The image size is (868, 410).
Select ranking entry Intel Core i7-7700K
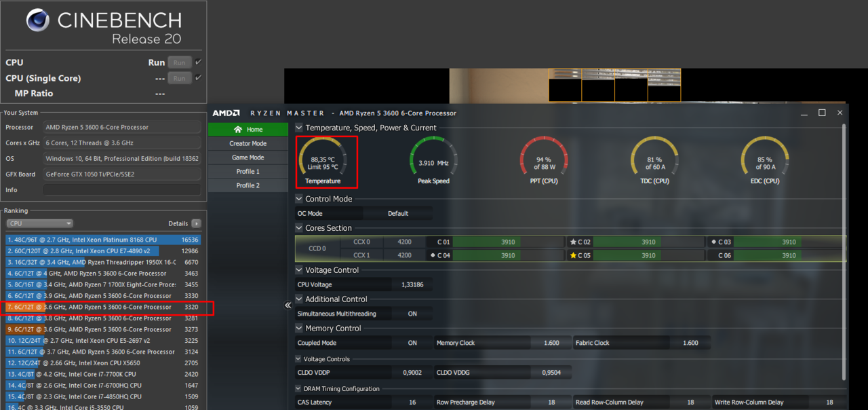coord(102,374)
